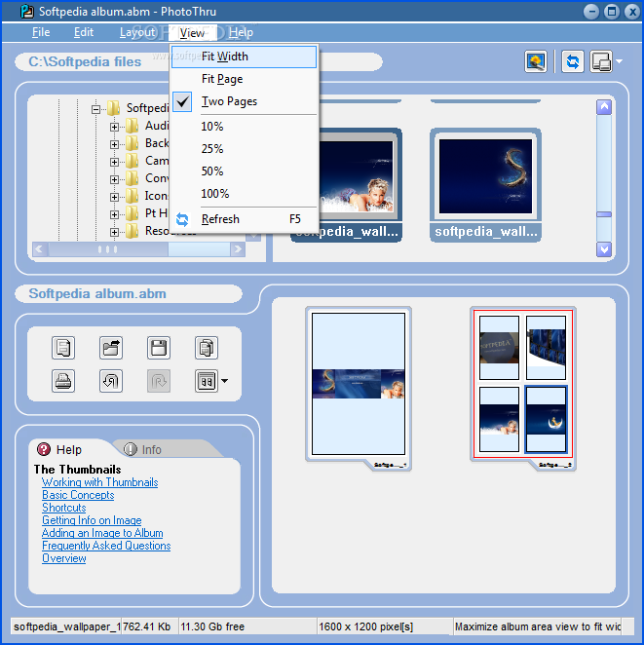Open the layout icon dropdown arrow
Screen dimensions: 644x645
point(224,381)
